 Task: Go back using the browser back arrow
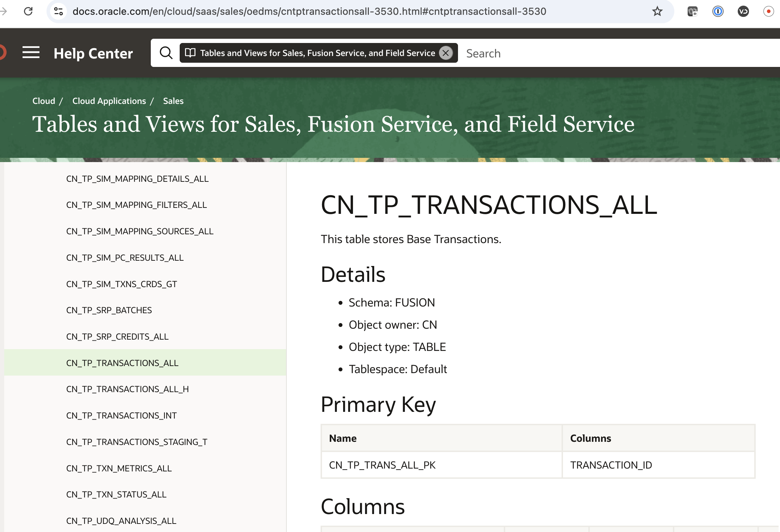click(4, 11)
